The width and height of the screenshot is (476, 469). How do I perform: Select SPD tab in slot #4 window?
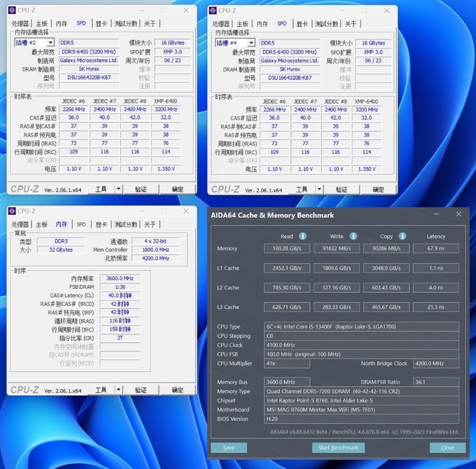pyautogui.click(x=282, y=23)
